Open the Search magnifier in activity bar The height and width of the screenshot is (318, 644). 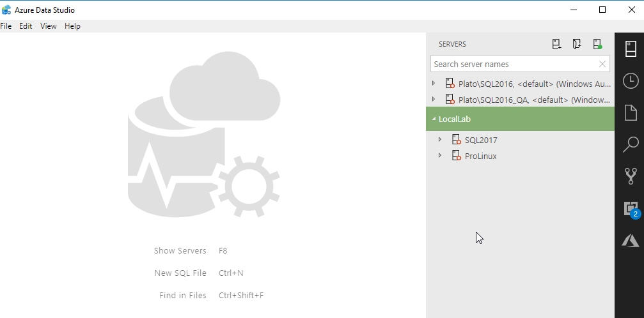[x=631, y=144]
